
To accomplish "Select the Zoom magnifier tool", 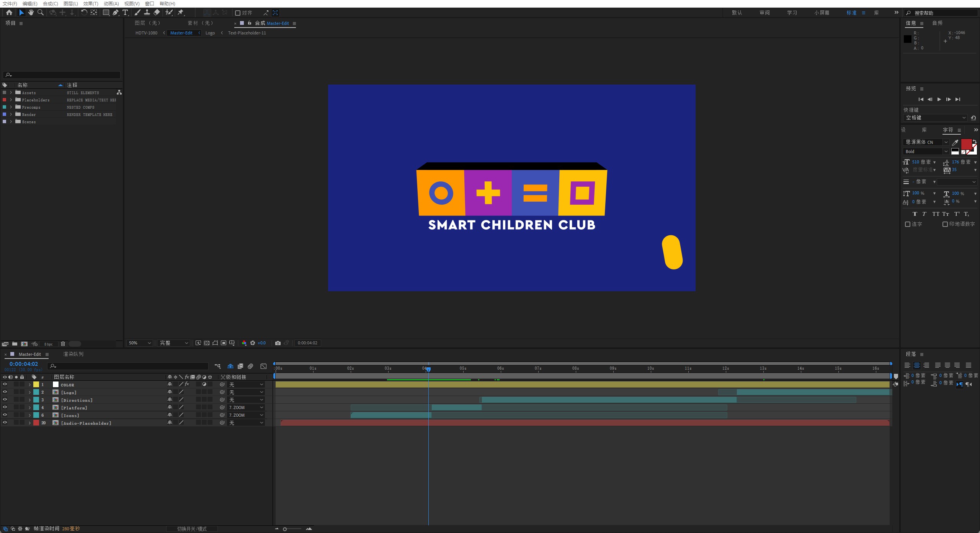I will (41, 13).
